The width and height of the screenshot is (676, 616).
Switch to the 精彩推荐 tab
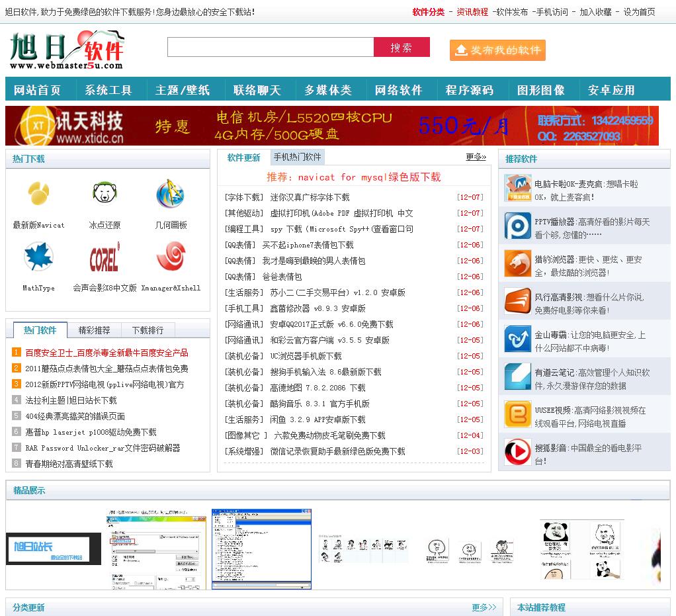tap(95, 330)
